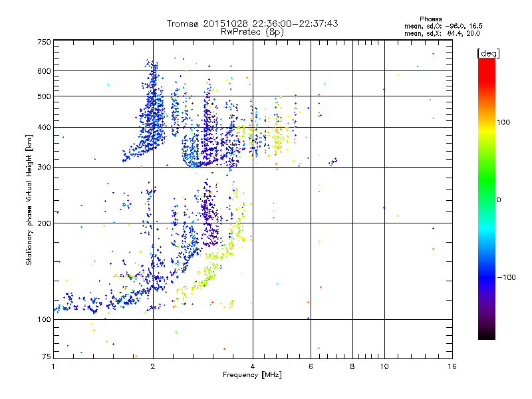
Task: Click the y-axis tick label '500'
Action: 44,96
